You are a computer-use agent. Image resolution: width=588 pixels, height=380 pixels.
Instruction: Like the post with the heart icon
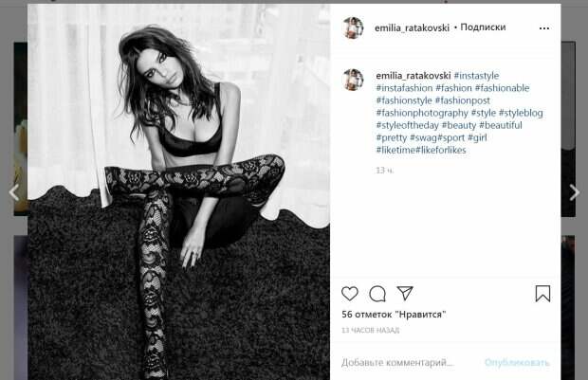tap(350, 294)
